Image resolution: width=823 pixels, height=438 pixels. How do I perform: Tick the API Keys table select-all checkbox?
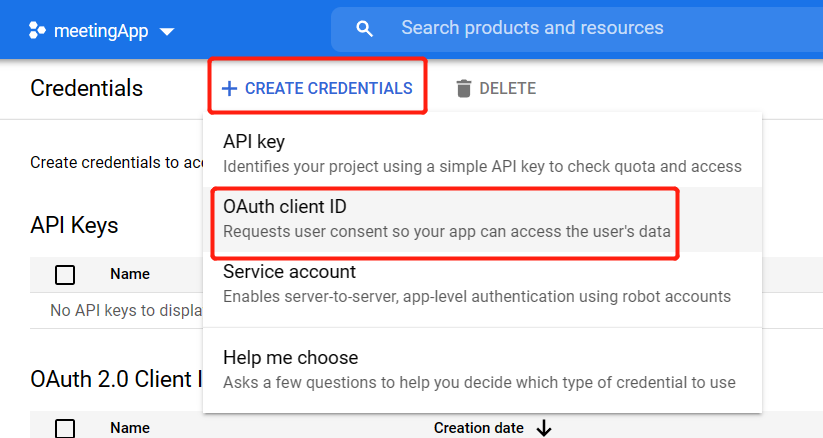pyautogui.click(x=65, y=274)
